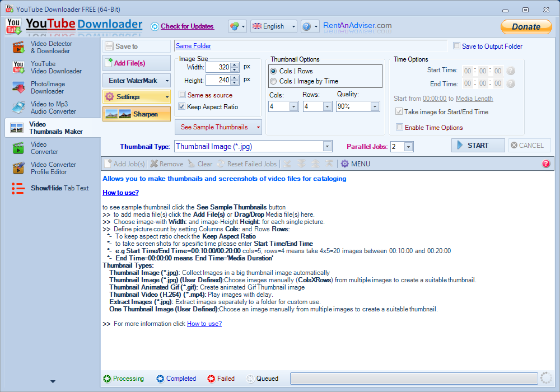Open the Check for Updates link
560x392 pixels.
point(187,26)
